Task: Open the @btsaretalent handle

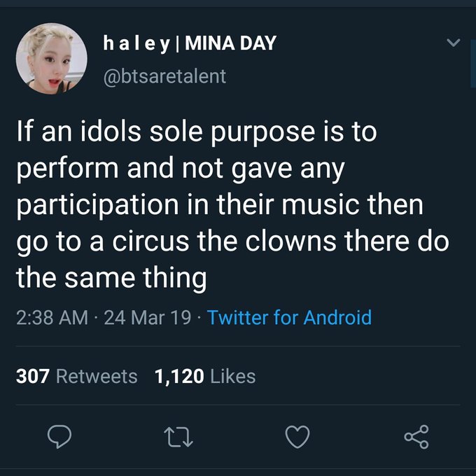Action: pos(164,76)
